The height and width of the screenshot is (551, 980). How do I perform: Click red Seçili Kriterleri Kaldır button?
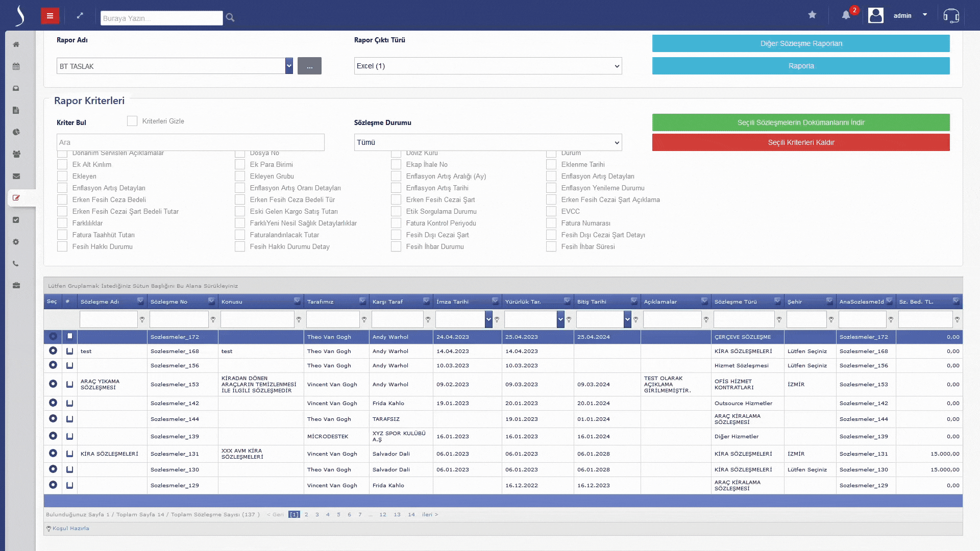point(800,143)
